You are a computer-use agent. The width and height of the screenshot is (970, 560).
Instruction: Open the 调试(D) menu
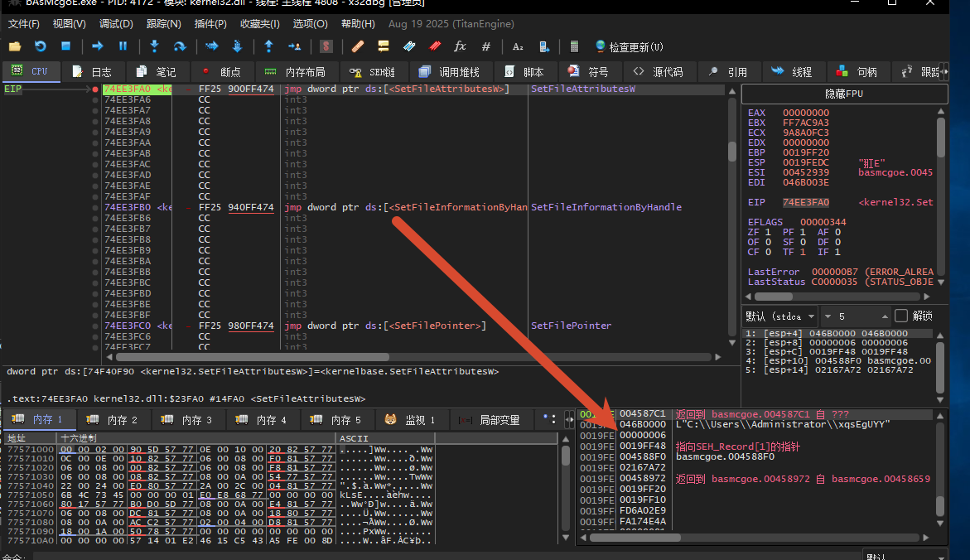coord(116,23)
